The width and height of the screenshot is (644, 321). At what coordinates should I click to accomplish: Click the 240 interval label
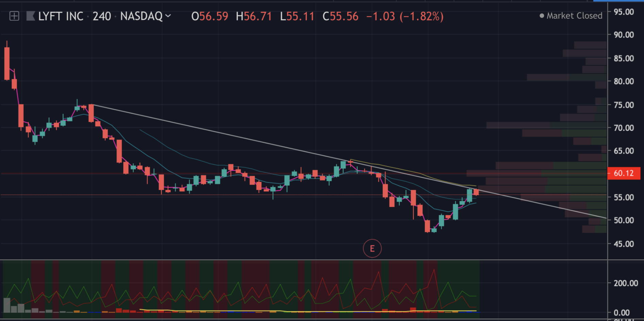(x=102, y=16)
